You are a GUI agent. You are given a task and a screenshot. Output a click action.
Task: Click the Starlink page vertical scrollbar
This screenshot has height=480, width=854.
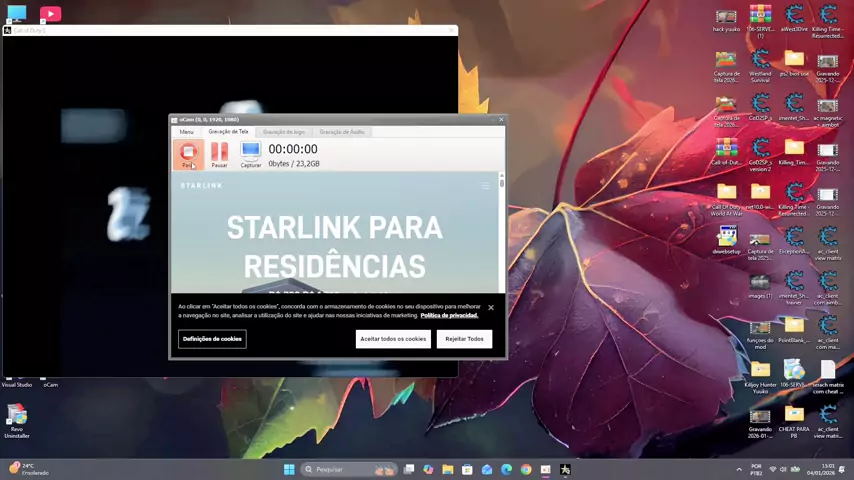click(x=501, y=230)
